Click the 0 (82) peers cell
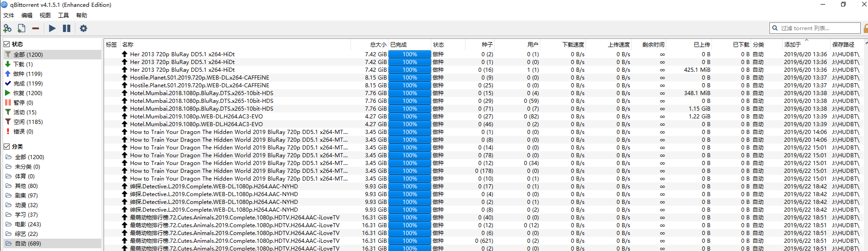The image size is (868, 251). coord(531,117)
